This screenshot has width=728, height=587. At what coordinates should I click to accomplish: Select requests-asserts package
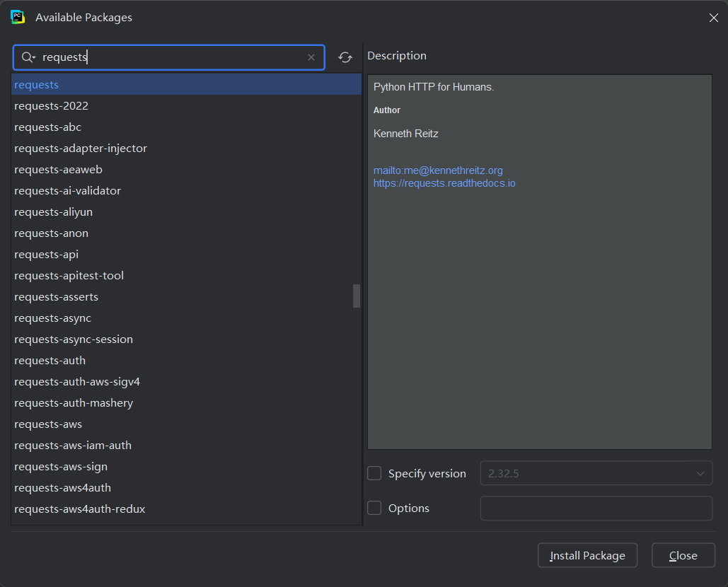click(x=186, y=297)
